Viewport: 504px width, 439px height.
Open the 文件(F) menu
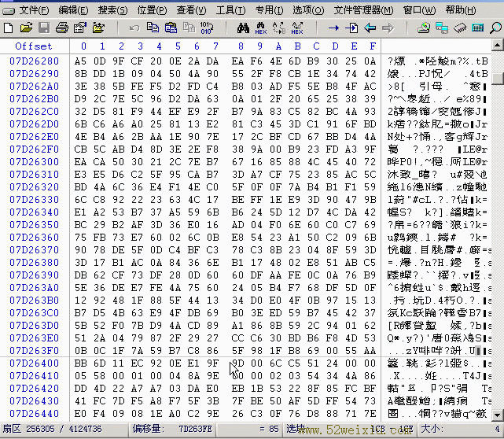coord(34,10)
